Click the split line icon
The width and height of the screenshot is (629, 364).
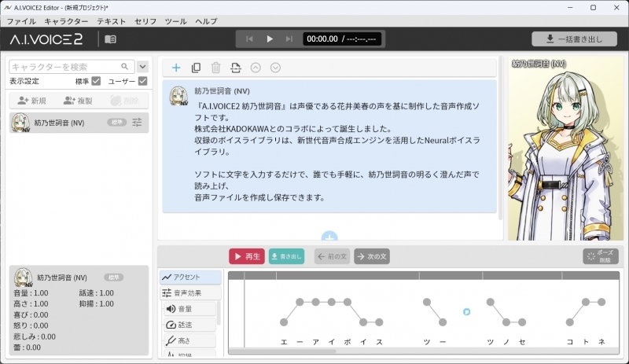pyautogui.click(x=236, y=68)
